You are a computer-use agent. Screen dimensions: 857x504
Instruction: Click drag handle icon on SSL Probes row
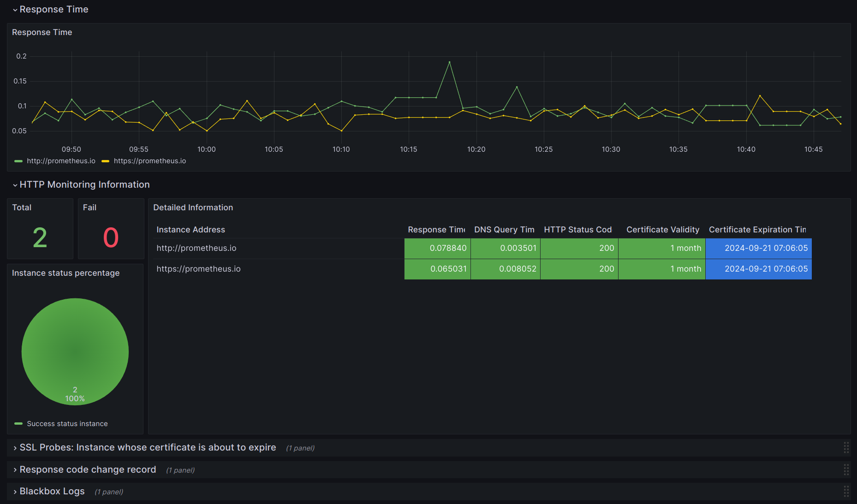click(x=846, y=448)
